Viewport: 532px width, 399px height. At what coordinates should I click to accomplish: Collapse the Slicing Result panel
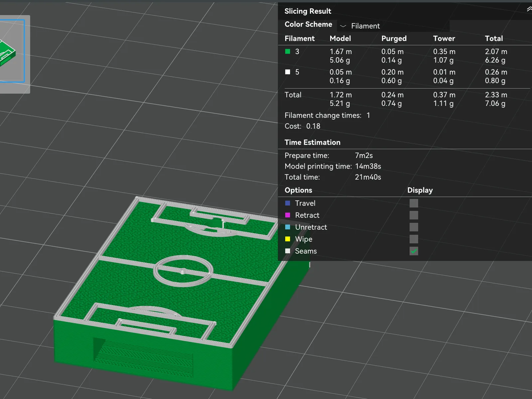529,9
